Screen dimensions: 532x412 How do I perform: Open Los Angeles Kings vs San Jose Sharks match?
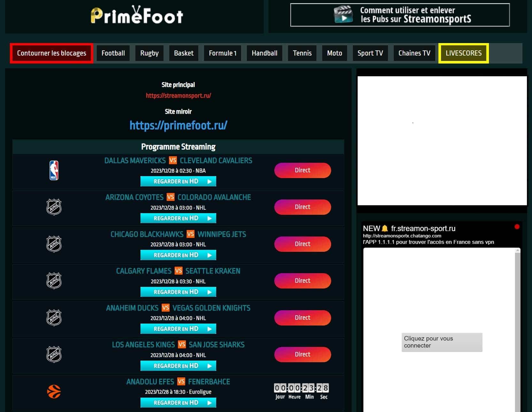coord(178,345)
